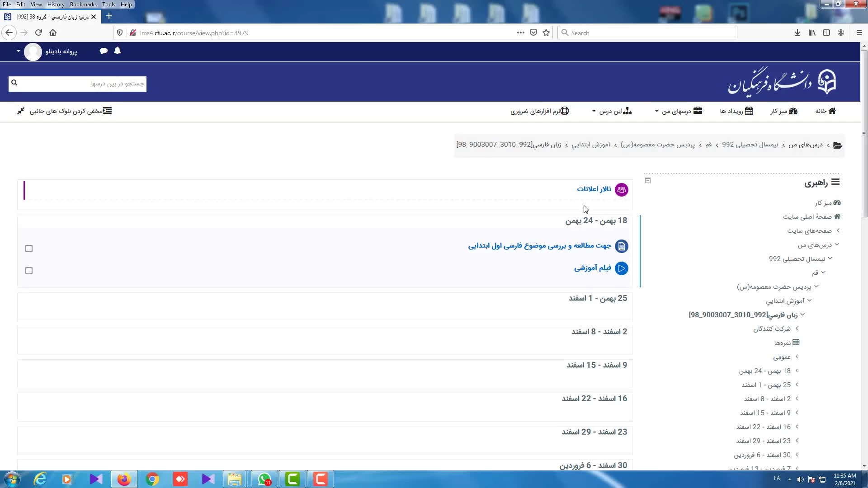Screen dimensions: 868x488
Task: Open the فیلم آموزشی link
Action: [592, 268]
